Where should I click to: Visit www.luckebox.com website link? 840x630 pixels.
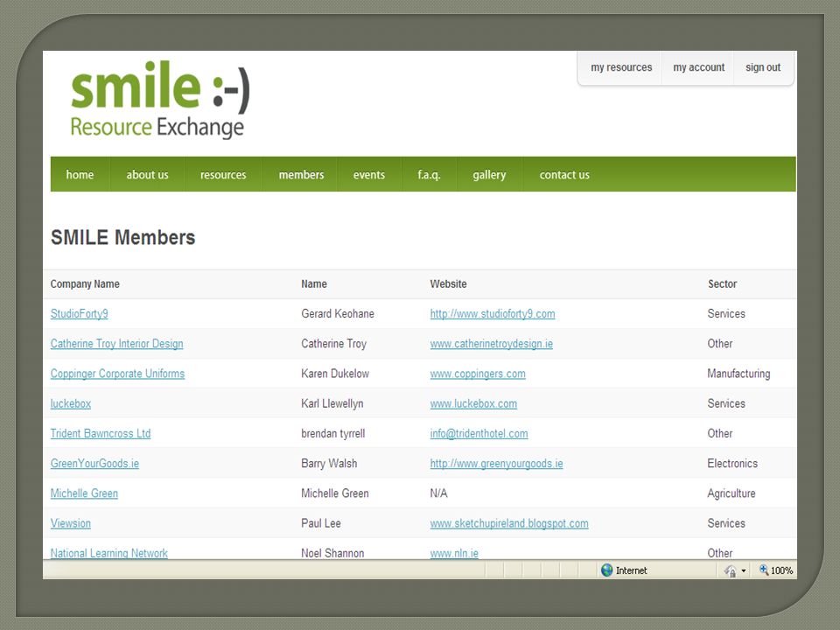pos(473,404)
